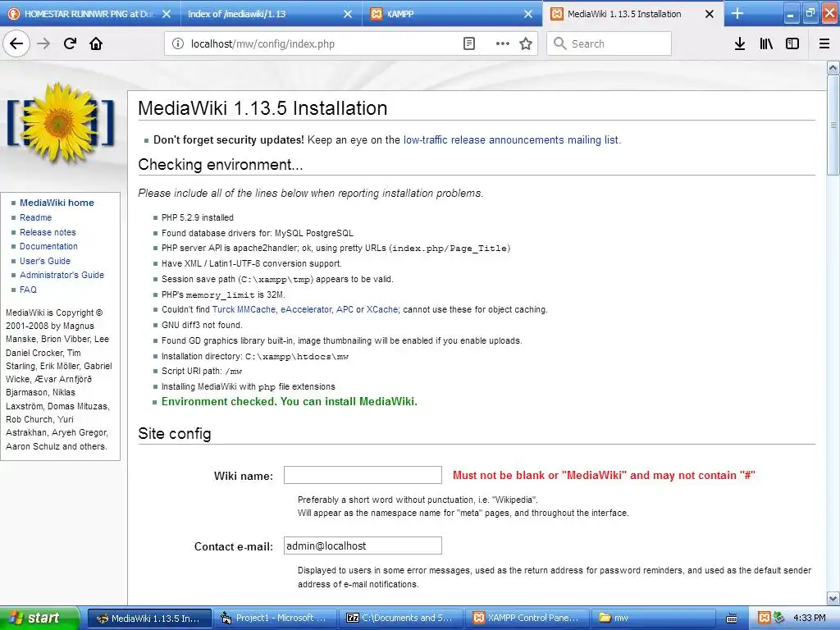Click the 'GNU diff3 not found.' line
Screen dimensions: 840x630
[x=202, y=325]
